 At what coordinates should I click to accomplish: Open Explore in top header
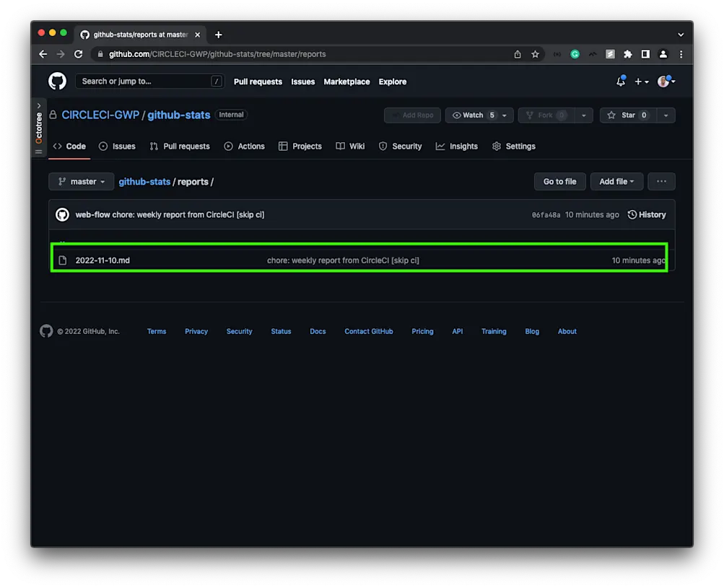click(x=393, y=82)
